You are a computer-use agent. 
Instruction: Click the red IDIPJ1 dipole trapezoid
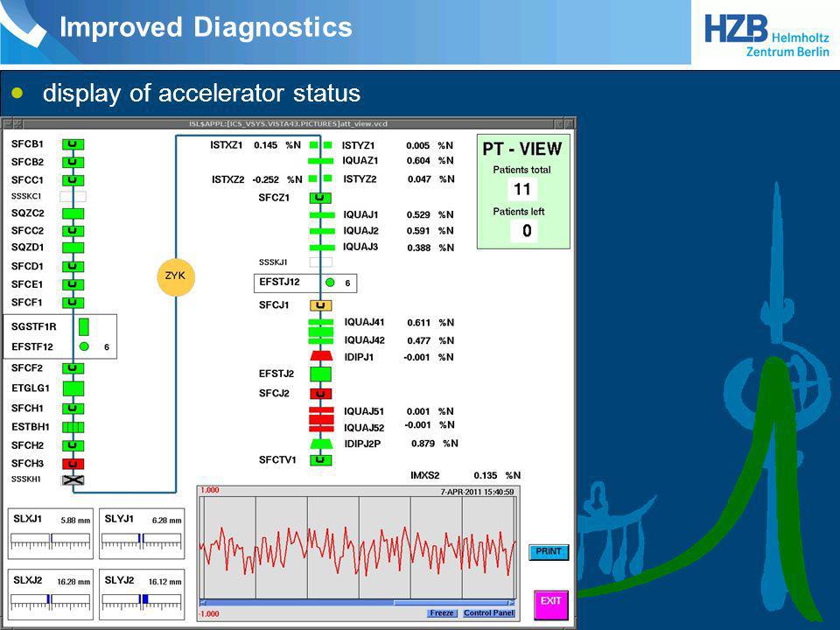pos(321,356)
